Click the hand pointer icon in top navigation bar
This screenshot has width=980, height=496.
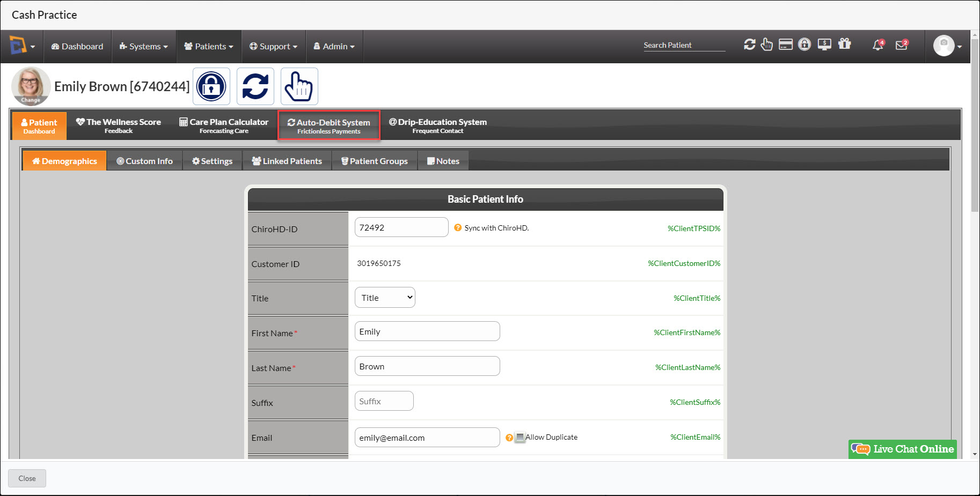coord(767,45)
